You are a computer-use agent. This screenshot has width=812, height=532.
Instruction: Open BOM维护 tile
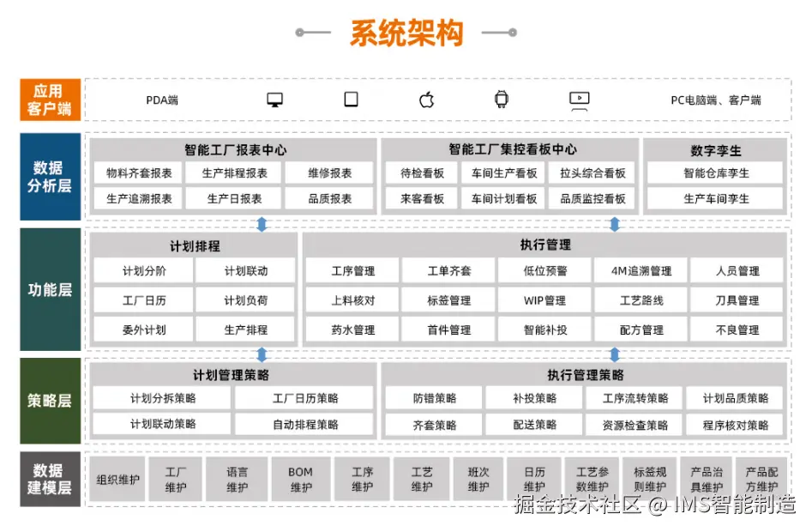click(300, 479)
